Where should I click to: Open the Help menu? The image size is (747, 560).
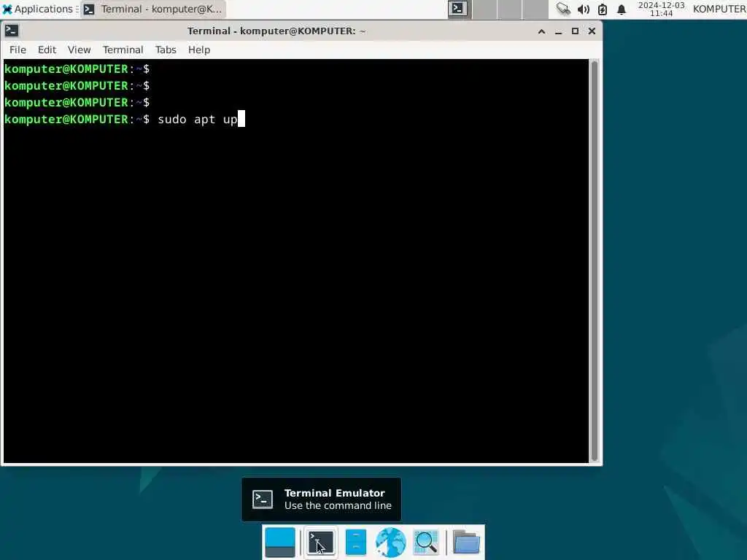click(198, 50)
